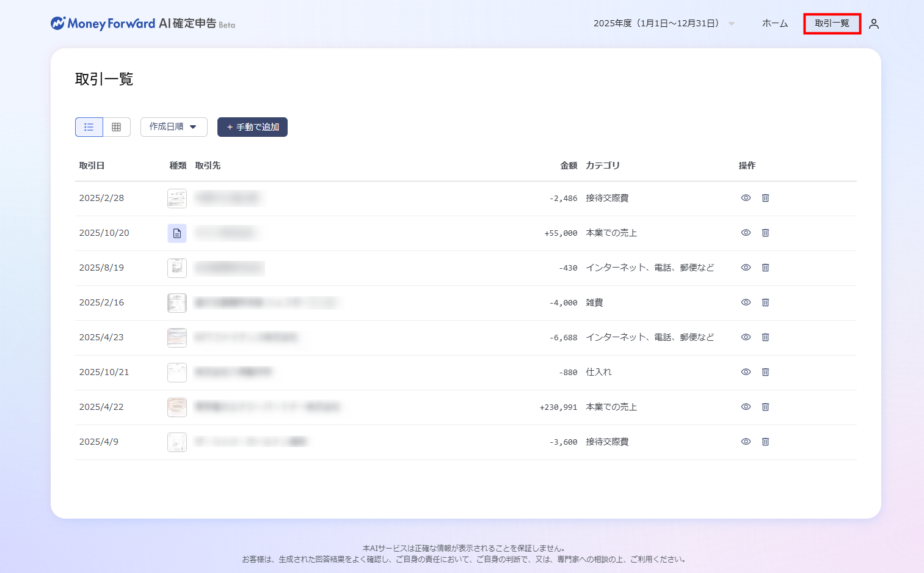Viewport: 924px width, 573px height.
Task: View the 2025/2/16 transaction with eye icon
Action: [x=746, y=302]
